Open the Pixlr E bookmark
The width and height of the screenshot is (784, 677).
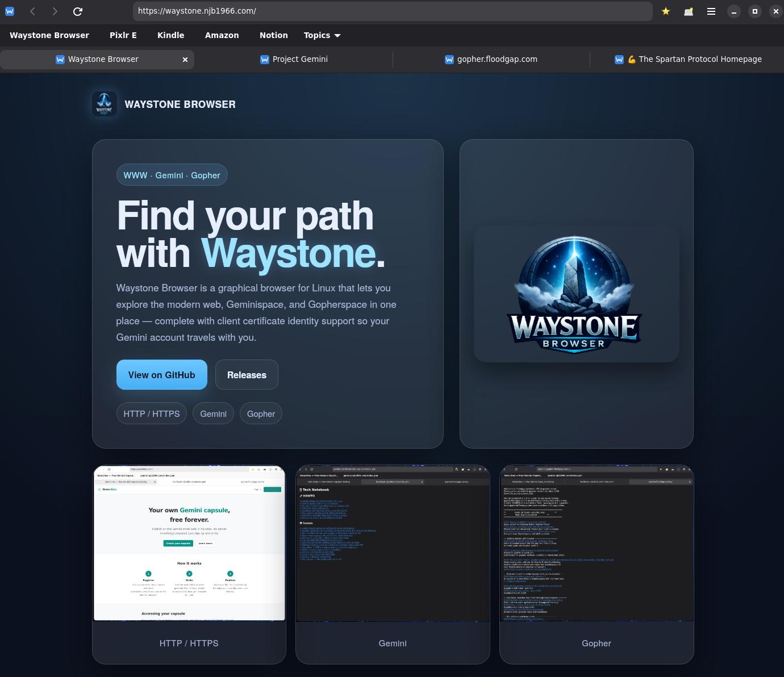click(123, 35)
